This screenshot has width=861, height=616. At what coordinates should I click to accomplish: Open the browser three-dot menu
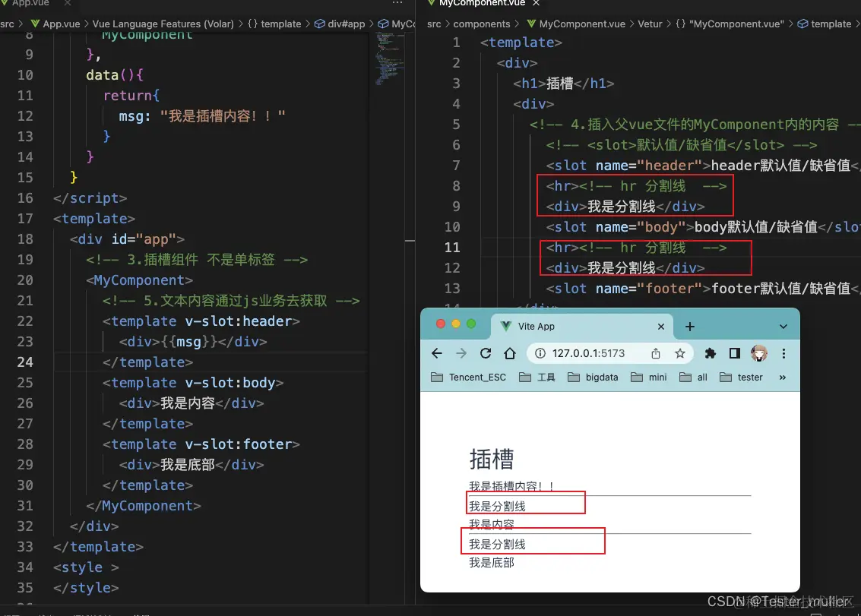point(783,352)
